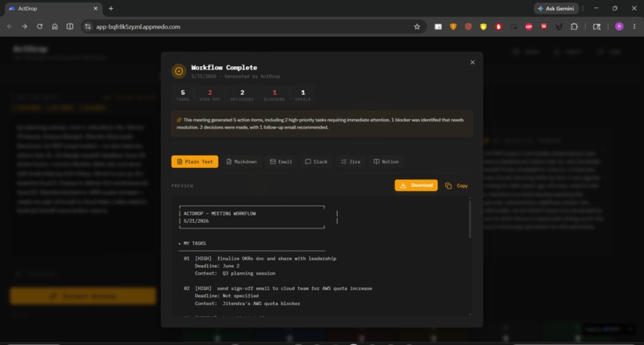
Task: Click the address bar URL
Action: tap(138, 26)
